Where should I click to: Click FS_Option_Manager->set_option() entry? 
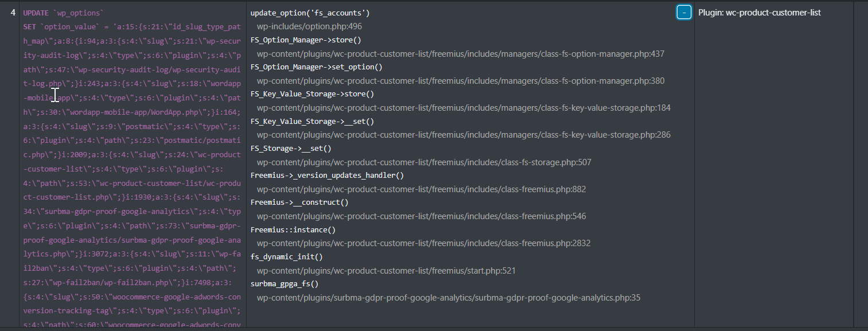pos(317,67)
